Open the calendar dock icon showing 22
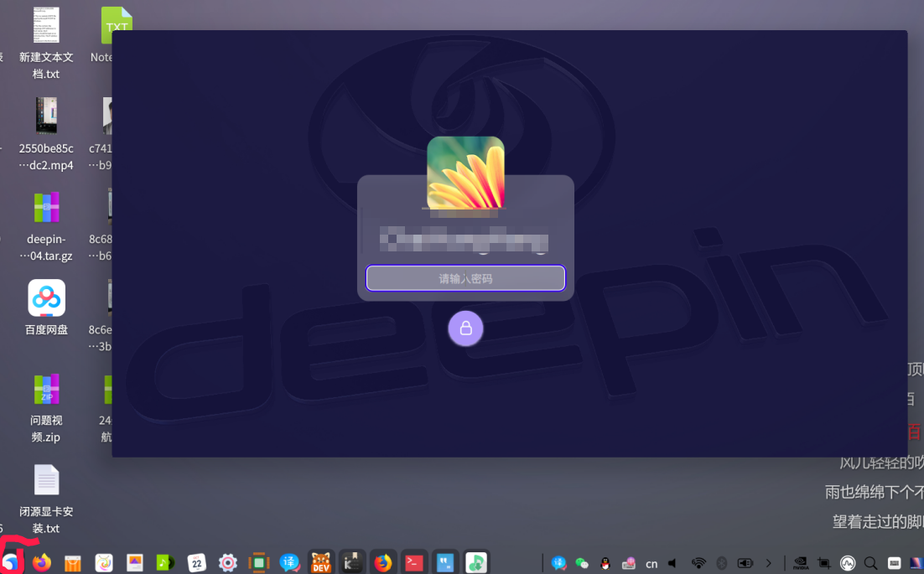Image resolution: width=924 pixels, height=574 pixels. (197, 563)
